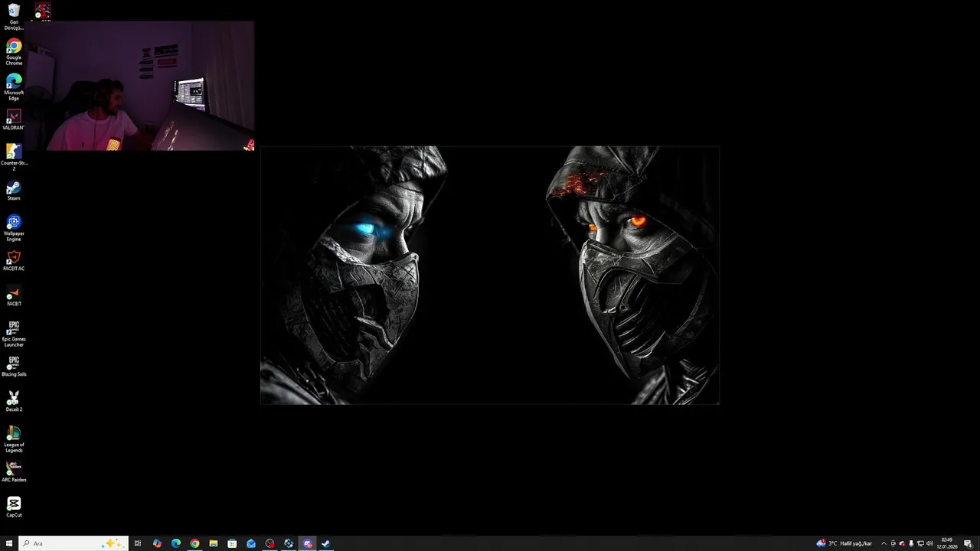This screenshot has height=551, width=980.
Task: Select the Epic Games Launcher desktop icon
Action: tap(14, 333)
